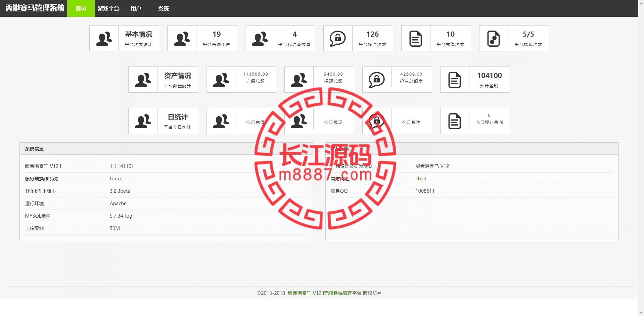Click the document icon beside 预计盈利
Screen dimensions: 644x316
[455, 80]
